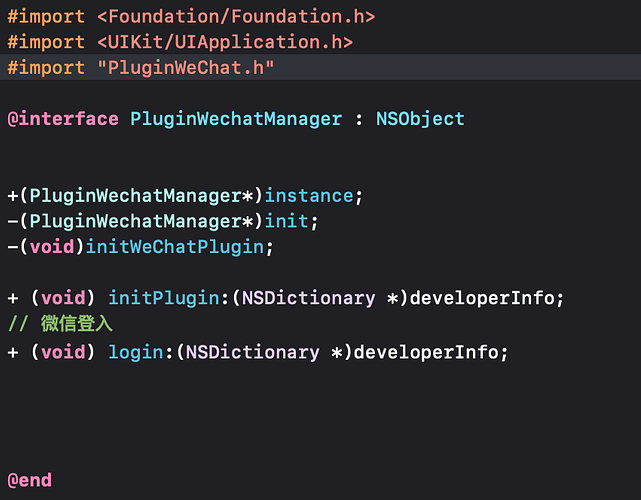Click the NSObject superclass name
This screenshot has width=641, height=500.
coord(420,119)
